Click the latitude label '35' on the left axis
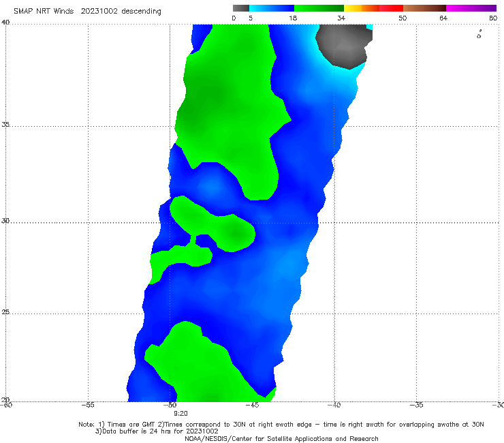Viewport: 504px width, 443px height. [x=5, y=124]
